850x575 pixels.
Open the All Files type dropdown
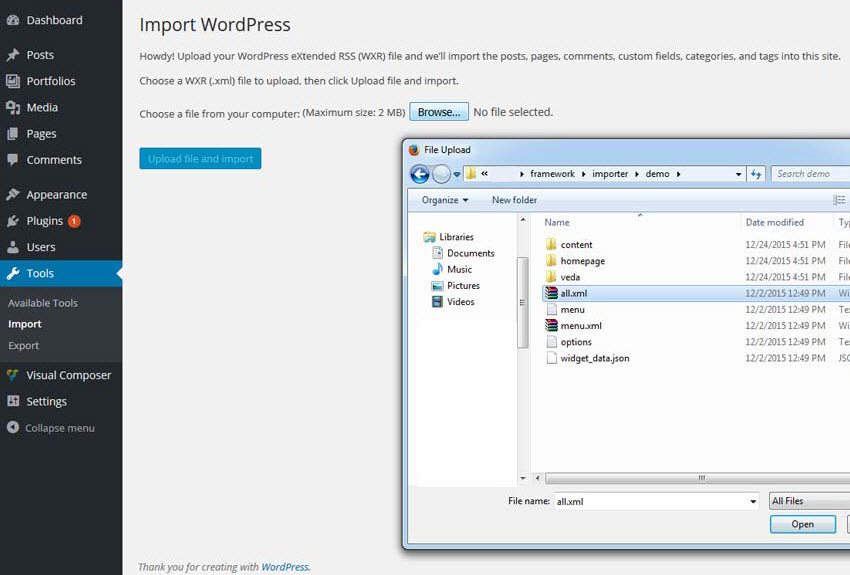(809, 501)
